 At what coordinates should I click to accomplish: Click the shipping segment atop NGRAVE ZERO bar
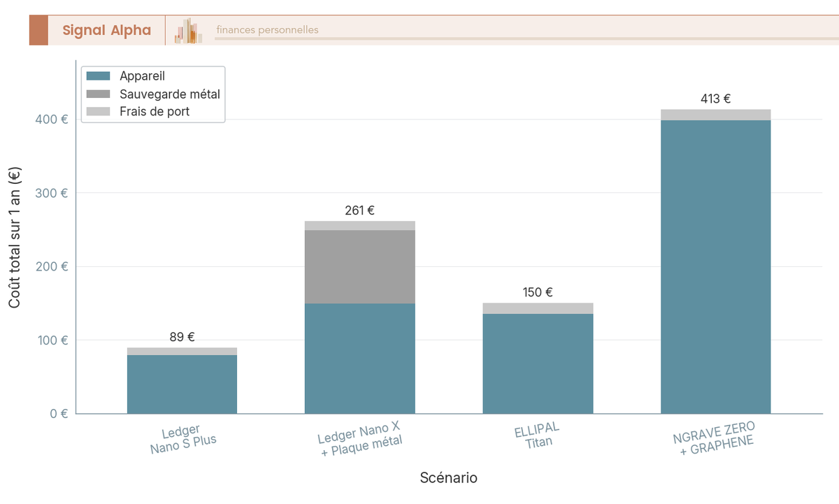[x=715, y=115]
